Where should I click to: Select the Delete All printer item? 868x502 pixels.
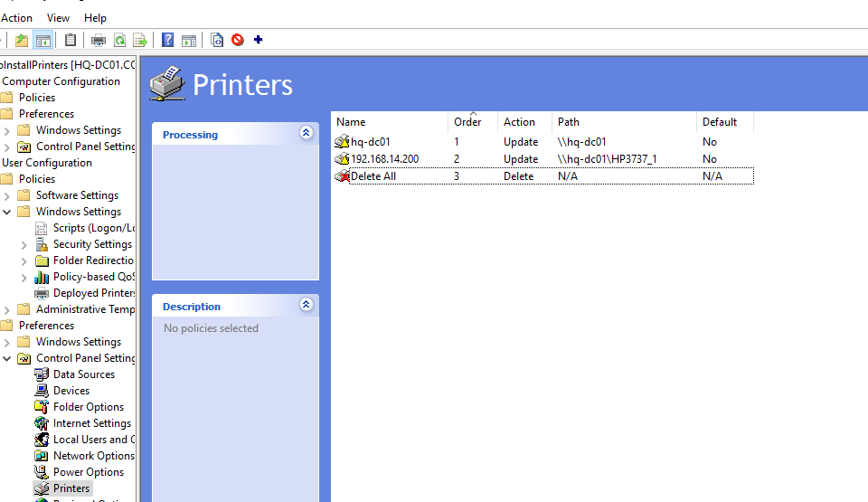tap(373, 176)
